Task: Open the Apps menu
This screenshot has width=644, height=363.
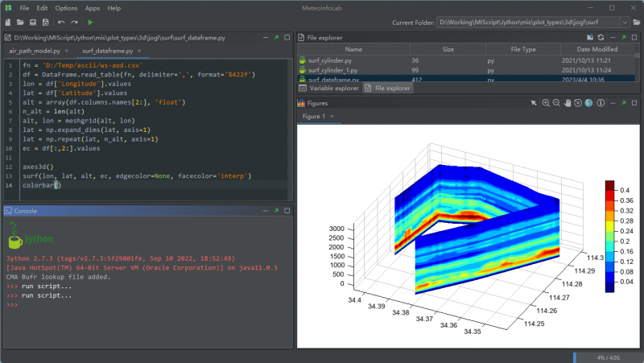Action: pos(92,7)
